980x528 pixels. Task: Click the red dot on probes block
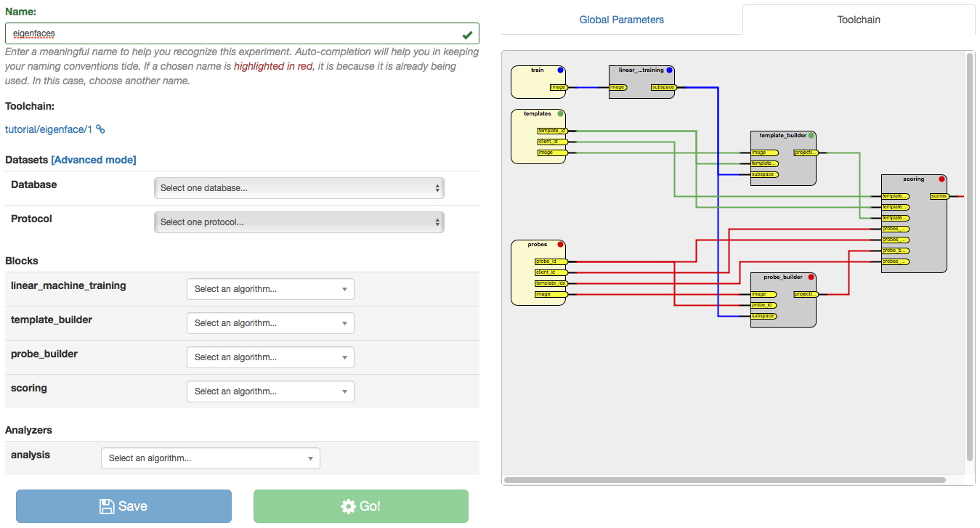click(x=560, y=245)
